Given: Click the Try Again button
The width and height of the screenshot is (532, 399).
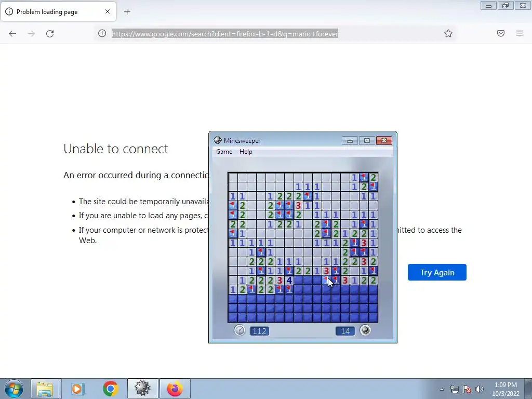Looking at the screenshot, I should tap(437, 272).
